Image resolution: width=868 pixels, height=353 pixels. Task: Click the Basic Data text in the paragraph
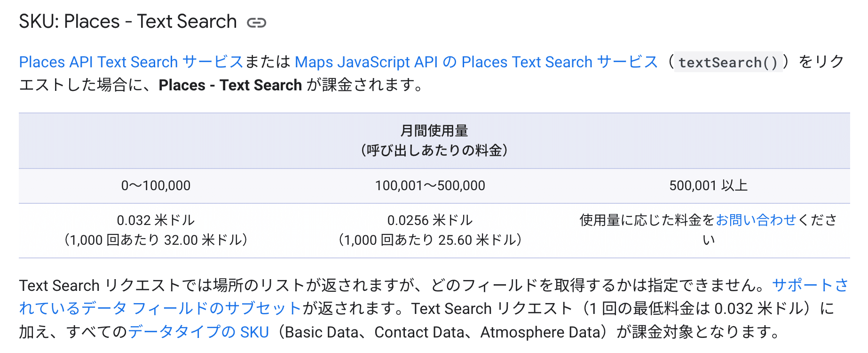pos(322,332)
